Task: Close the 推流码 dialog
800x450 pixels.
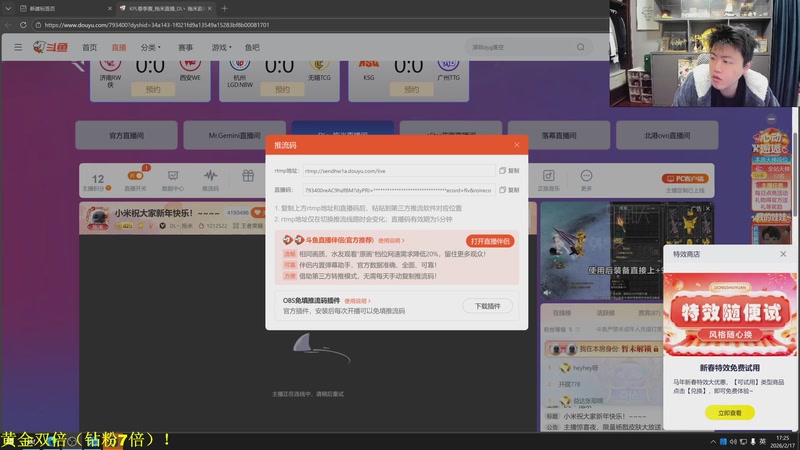Action: click(517, 145)
